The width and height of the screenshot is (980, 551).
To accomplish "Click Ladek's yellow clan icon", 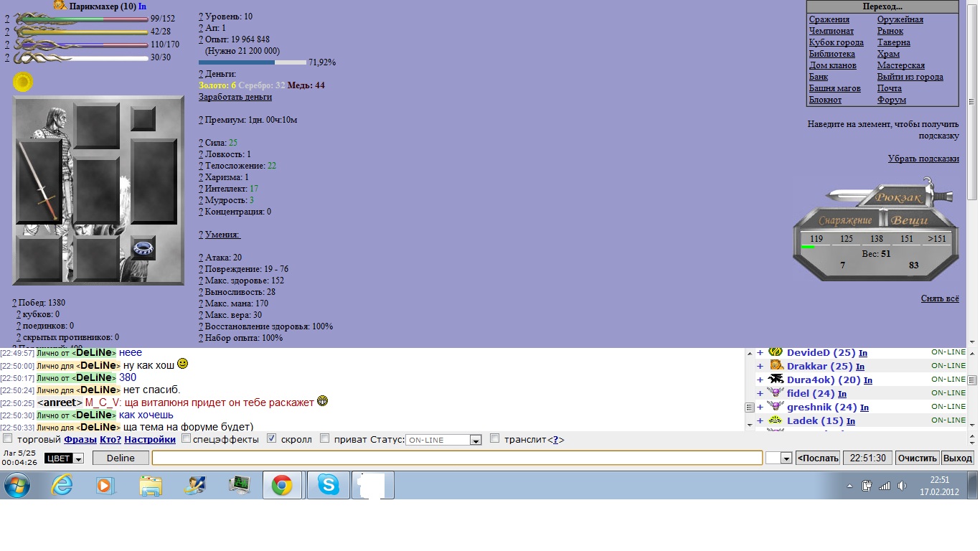I will (775, 420).
